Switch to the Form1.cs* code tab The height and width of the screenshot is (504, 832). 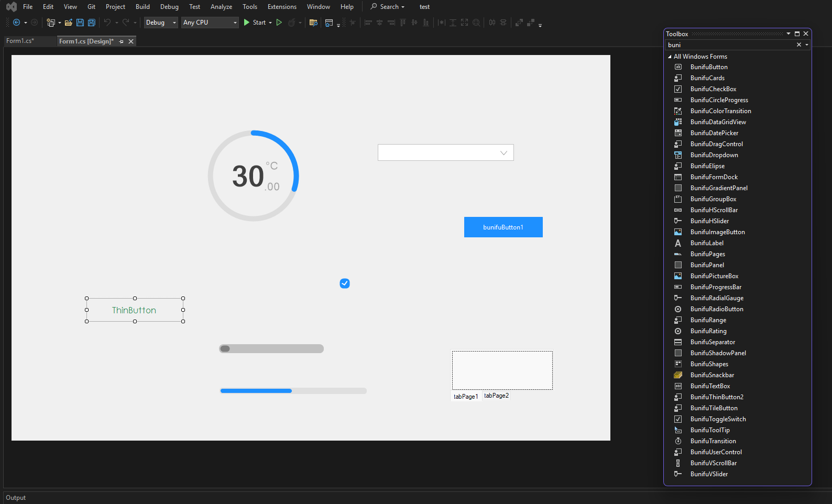(20, 41)
